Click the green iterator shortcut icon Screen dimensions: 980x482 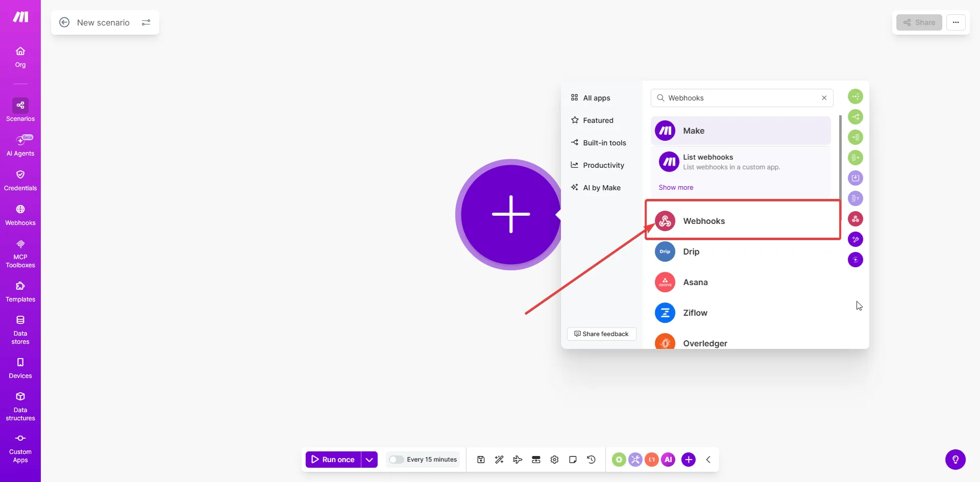(x=855, y=158)
